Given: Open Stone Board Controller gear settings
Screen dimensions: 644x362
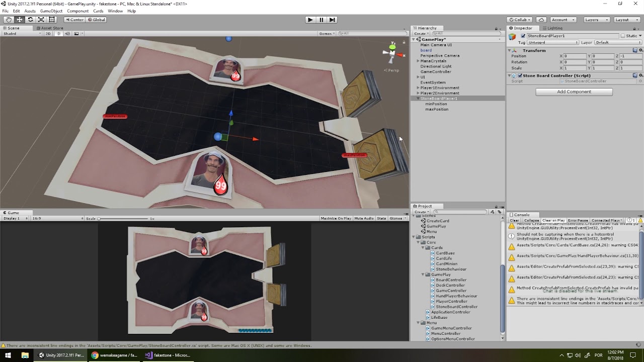Looking at the screenshot, I should pos(640,75).
